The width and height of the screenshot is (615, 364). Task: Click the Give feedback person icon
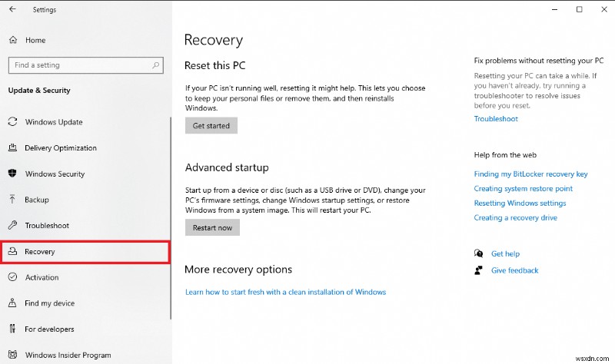pyautogui.click(x=478, y=270)
